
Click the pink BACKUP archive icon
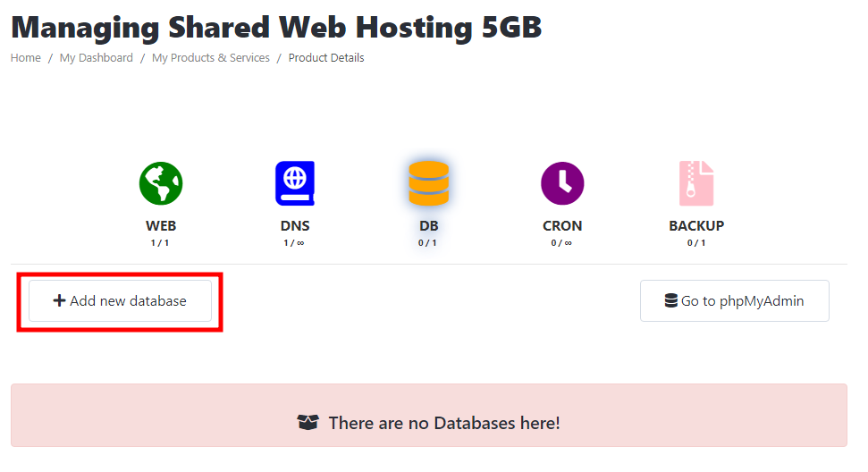(696, 183)
